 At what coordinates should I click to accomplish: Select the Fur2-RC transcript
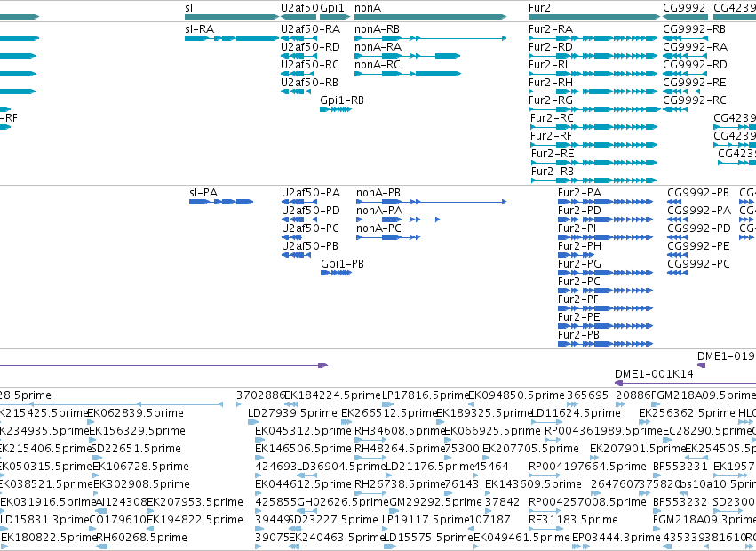coord(552,118)
